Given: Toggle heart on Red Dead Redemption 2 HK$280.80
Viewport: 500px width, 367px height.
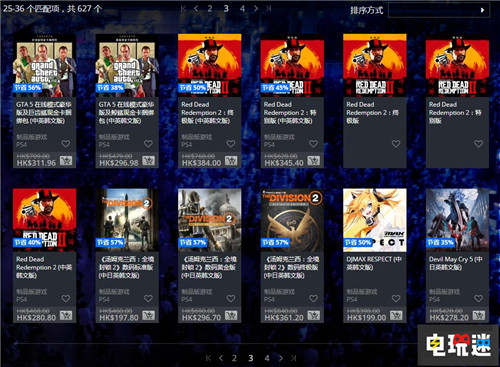Looking at the screenshot, I should [66, 298].
